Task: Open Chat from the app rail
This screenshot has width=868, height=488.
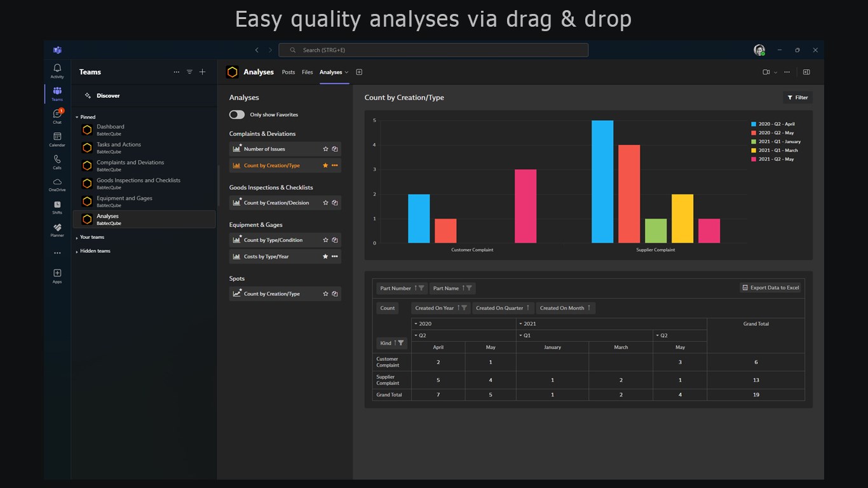Action: (x=57, y=116)
